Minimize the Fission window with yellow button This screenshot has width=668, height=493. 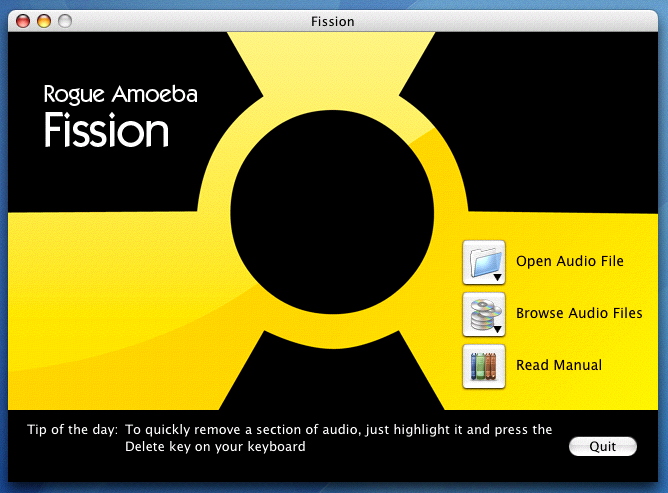pos(44,21)
